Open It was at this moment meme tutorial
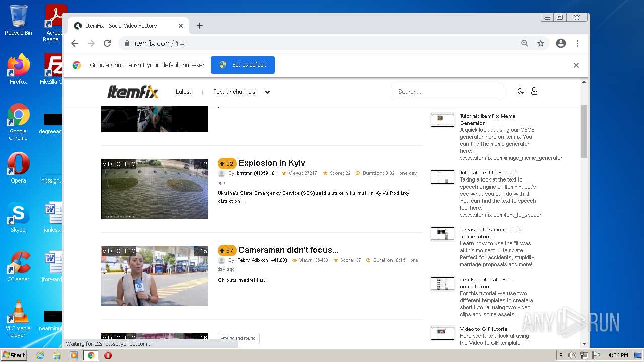 click(x=490, y=233)
